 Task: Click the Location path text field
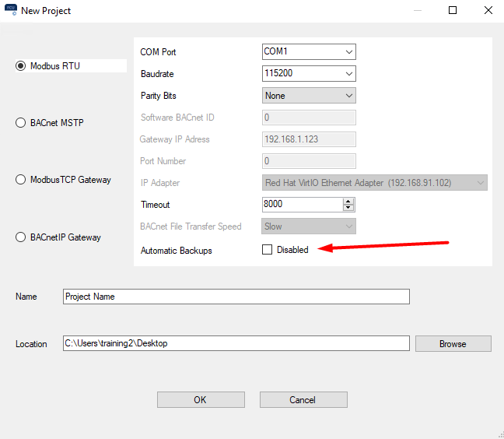[x=236, y=343]
